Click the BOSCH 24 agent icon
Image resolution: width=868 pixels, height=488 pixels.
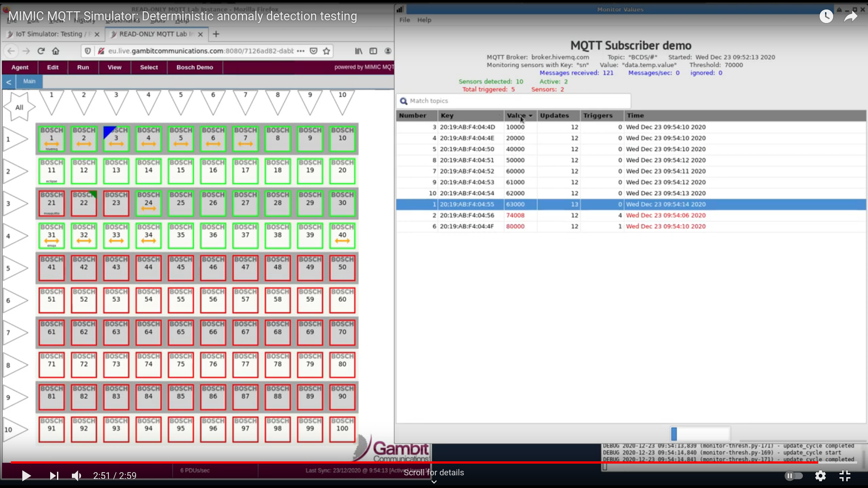(148, 203)
